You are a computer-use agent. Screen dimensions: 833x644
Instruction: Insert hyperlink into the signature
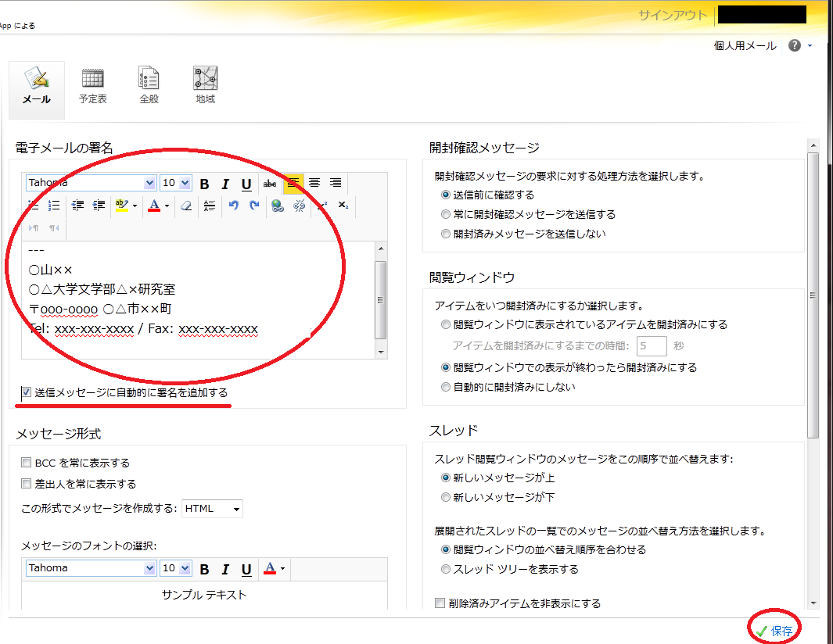278,206
